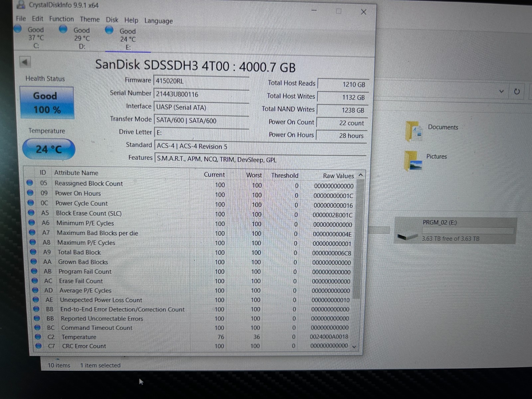Select disk D: Good 29 °C tab
Image resolution: width=532 pixels, height=399 pixels.
pos(77,38)
